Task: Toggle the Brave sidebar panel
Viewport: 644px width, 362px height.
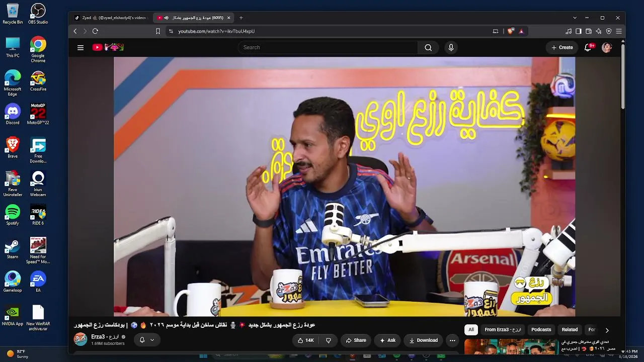Action: point(579,31)
